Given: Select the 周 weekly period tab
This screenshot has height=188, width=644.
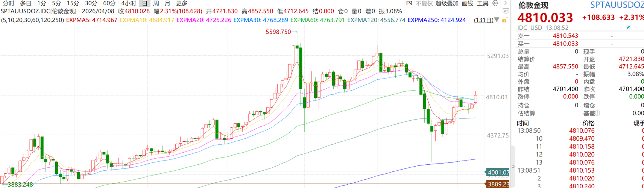Looking at the screenshot, I should coord(156,3).
